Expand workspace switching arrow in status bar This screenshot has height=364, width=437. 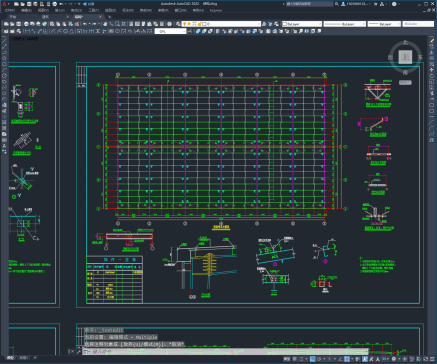pos(399,359)
